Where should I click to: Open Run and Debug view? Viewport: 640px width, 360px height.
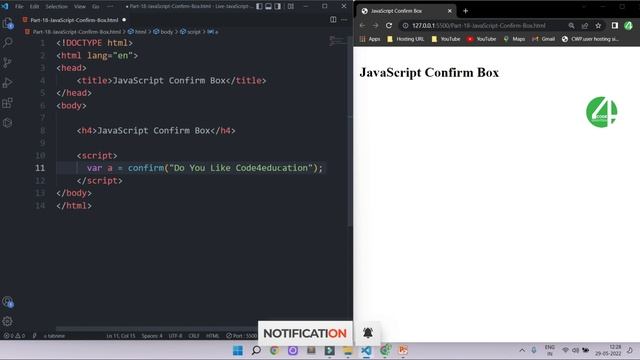(x=7, y=82)
